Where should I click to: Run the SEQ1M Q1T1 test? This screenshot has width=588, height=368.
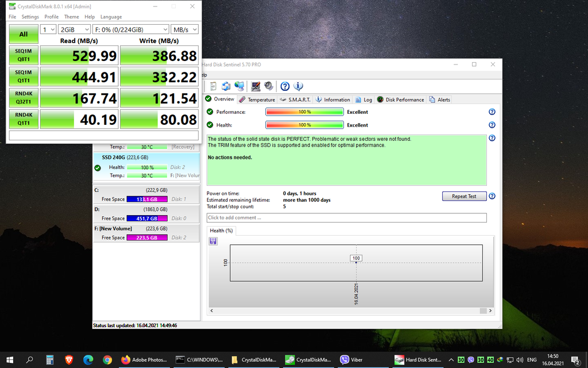[24, 76]
